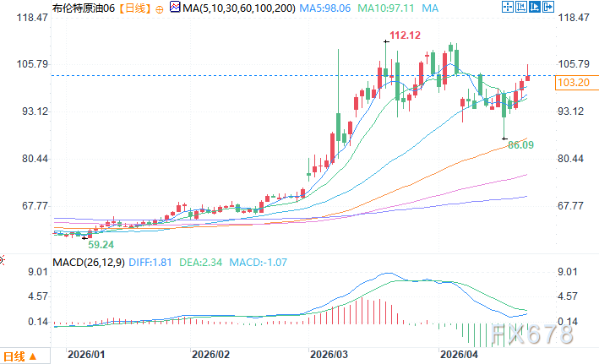599x364 pixels.
Task: Click the orange 103.20 current price tag
Action: [575, 82]
